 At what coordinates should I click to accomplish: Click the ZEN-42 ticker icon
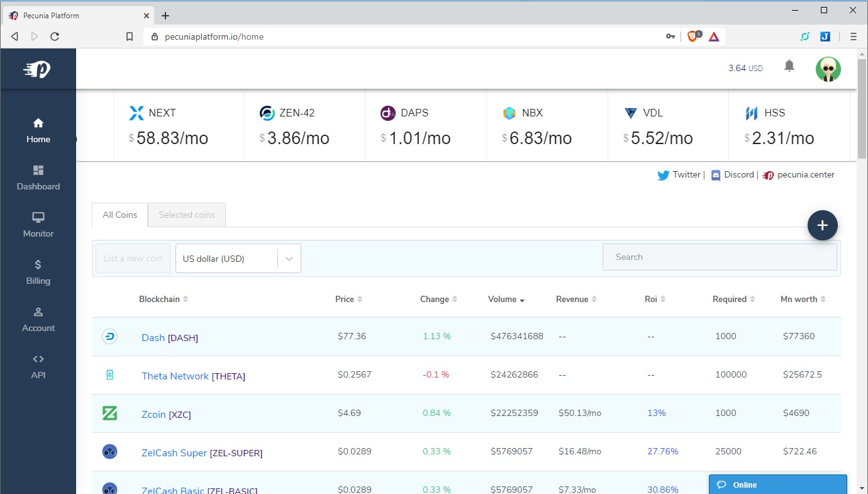tap(267, 113)
